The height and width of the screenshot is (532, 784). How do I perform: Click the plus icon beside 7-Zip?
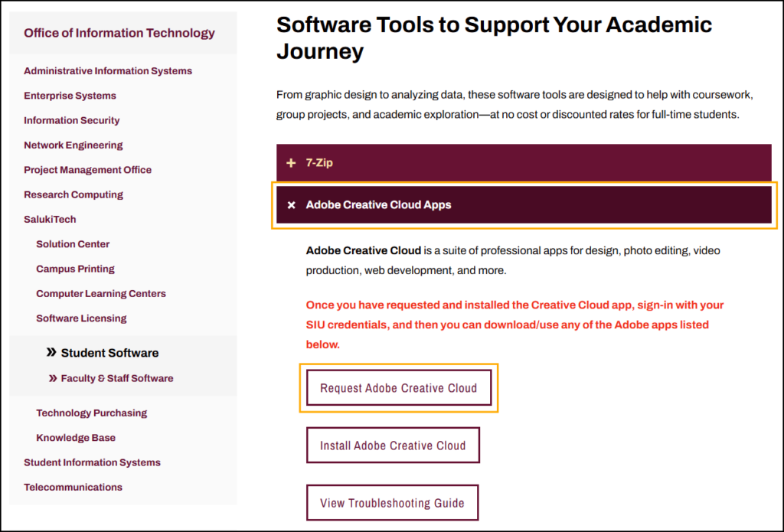coord(291,163)
